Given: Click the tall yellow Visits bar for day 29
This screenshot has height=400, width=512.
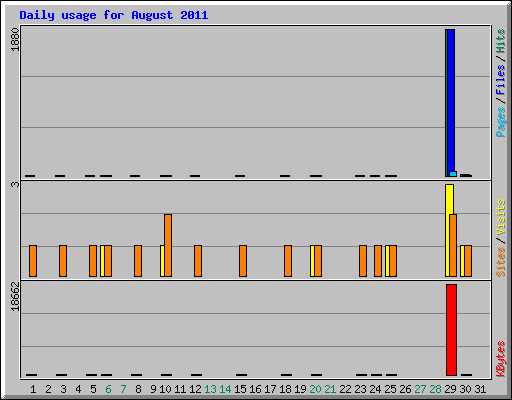Looking at the screenshot, I should 449,200.
